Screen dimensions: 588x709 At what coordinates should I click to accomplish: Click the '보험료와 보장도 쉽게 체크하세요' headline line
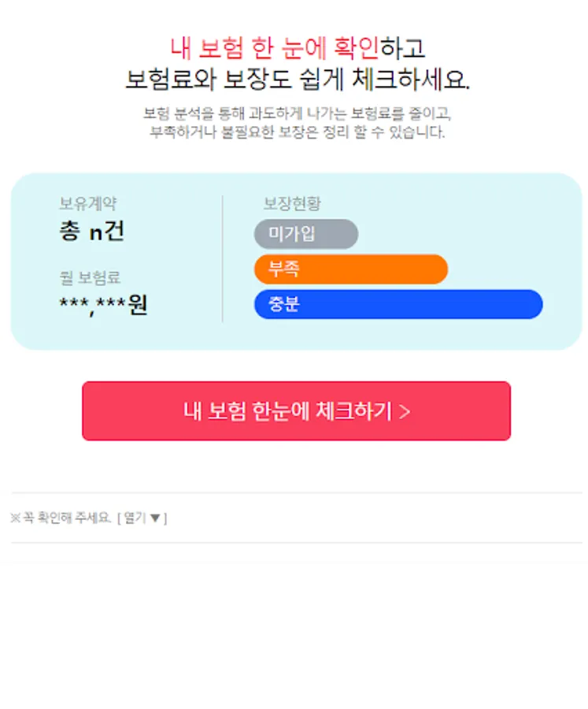pos(297,80)
